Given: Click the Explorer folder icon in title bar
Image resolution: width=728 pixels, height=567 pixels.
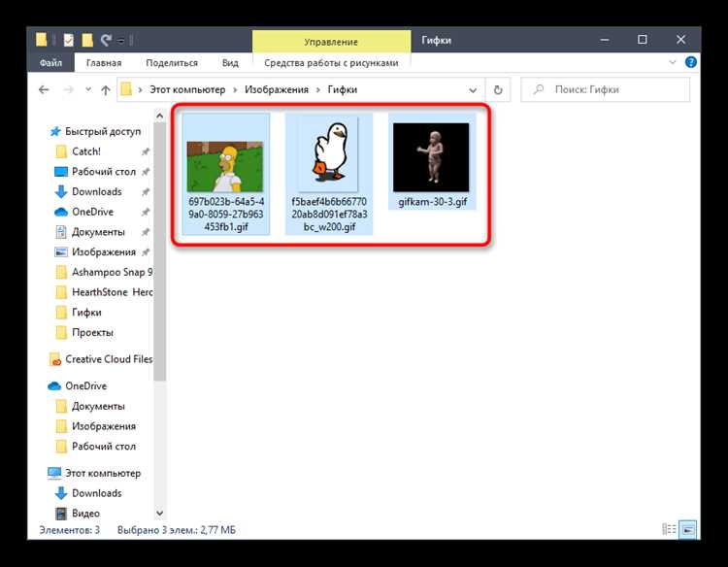Looking at the screenshot, I should pos(42,40).
